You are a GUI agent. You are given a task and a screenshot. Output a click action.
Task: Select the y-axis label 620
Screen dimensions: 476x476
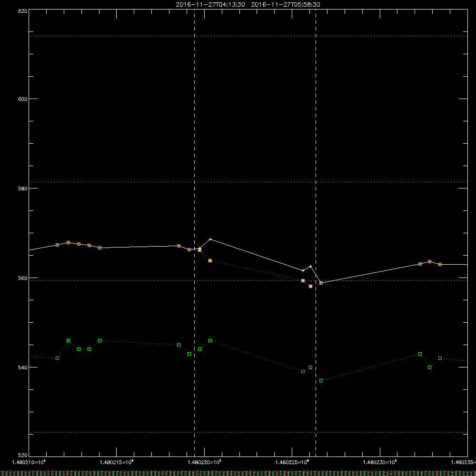23,11
